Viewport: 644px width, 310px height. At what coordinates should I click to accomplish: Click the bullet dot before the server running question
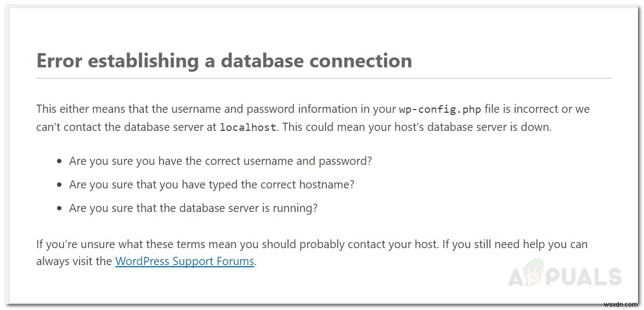(x=59, y=209)
